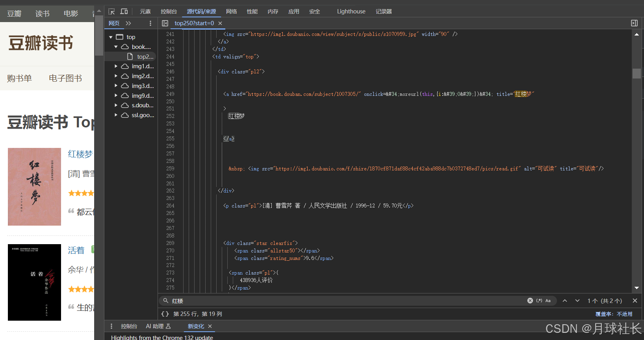Viewport: 644px width, 340px height.
Task: Open the 电子图书 navigation link
Action: click(x=65, y=78)
